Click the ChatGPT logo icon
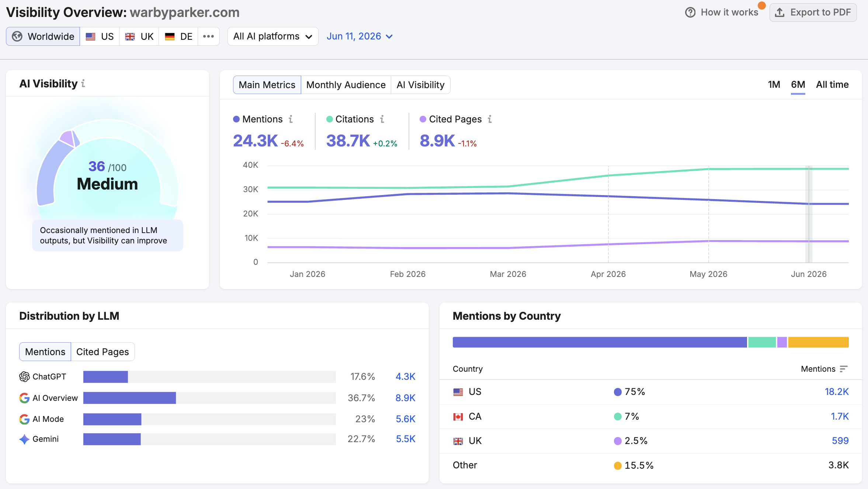 click(x=24, y=377)
